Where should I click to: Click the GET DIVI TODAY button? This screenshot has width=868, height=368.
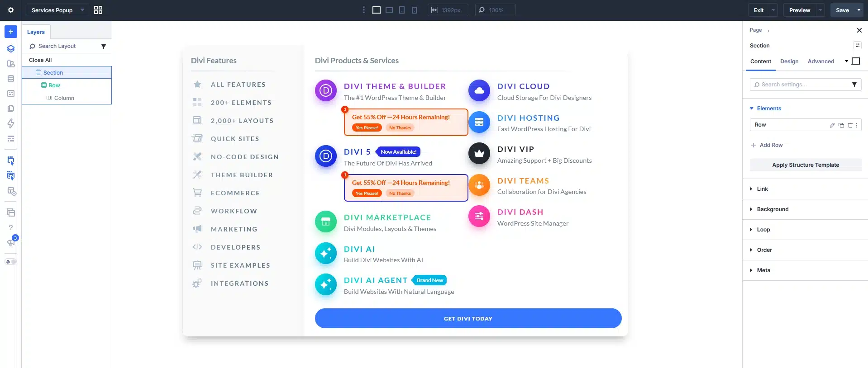(x=468, y=318)
